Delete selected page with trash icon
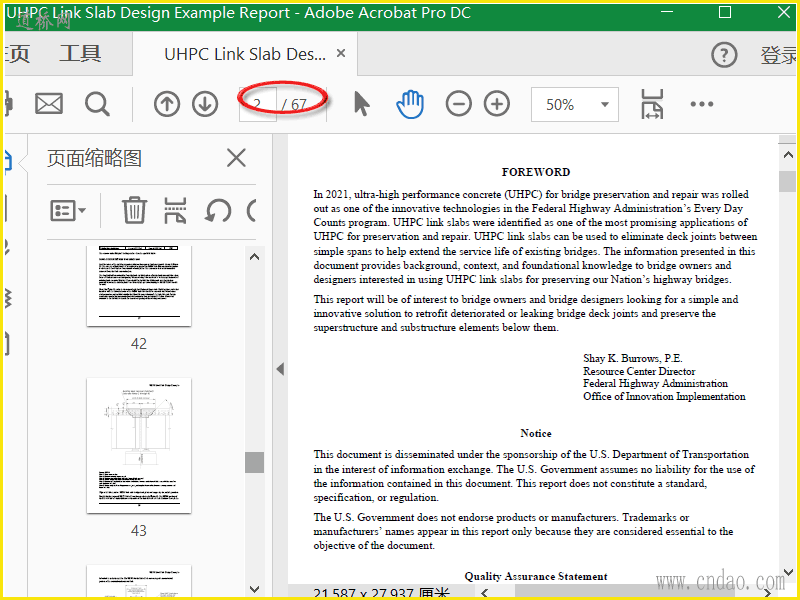Screen dimensions: 800x600 coord(134,210)
